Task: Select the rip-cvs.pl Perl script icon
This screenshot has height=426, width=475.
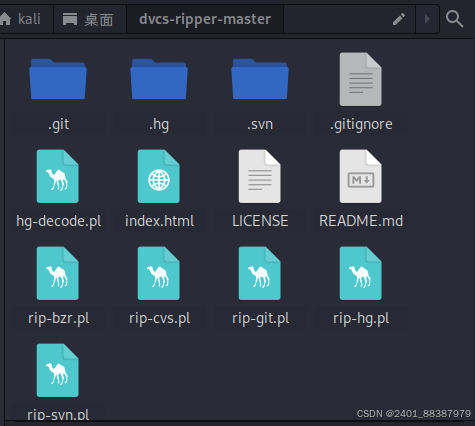Action: point(159,273)
